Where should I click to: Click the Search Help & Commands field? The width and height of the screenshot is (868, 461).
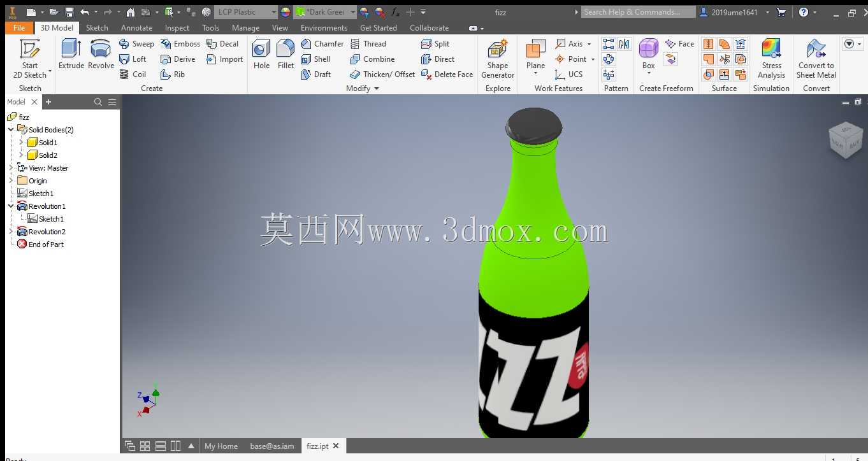(638, 12)
